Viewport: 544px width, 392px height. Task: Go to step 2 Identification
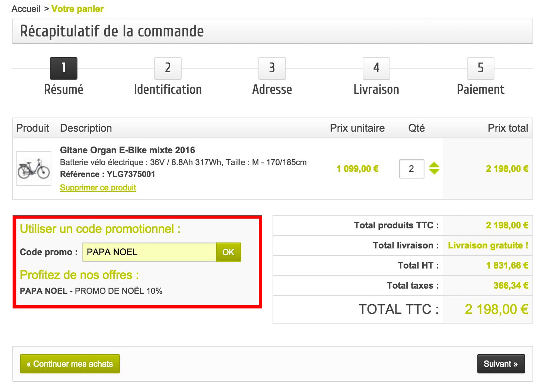[x=168, y=68]
